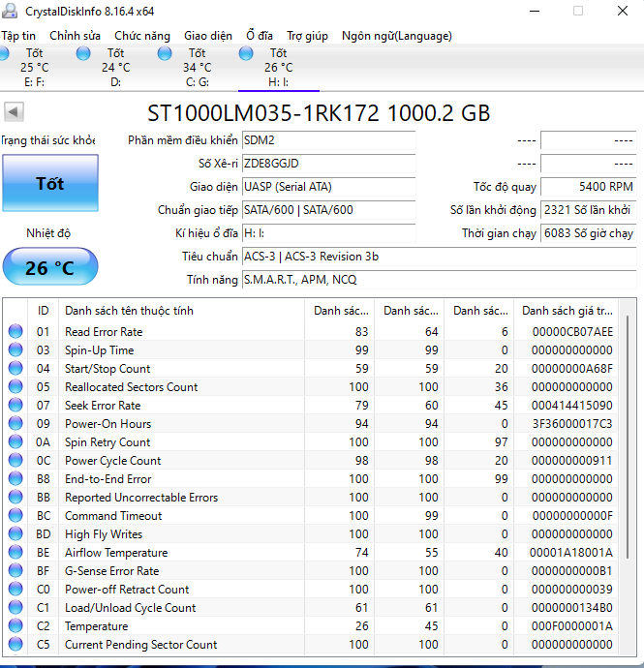Image resolution: width=644 pixels, height=668 pixels.
Task: Open the Ổ đĩa menu
Action: pos(260,36)
